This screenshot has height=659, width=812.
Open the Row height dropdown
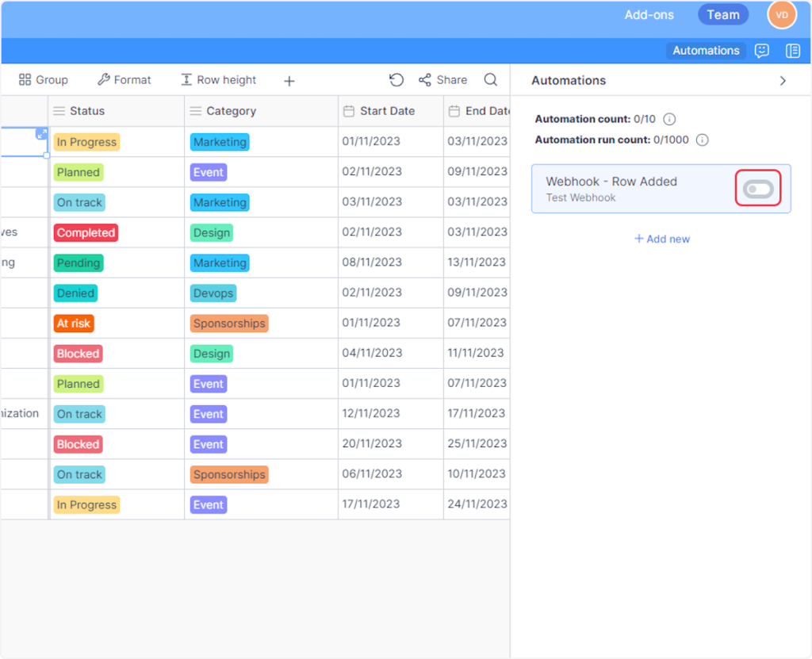pos(218,80)
